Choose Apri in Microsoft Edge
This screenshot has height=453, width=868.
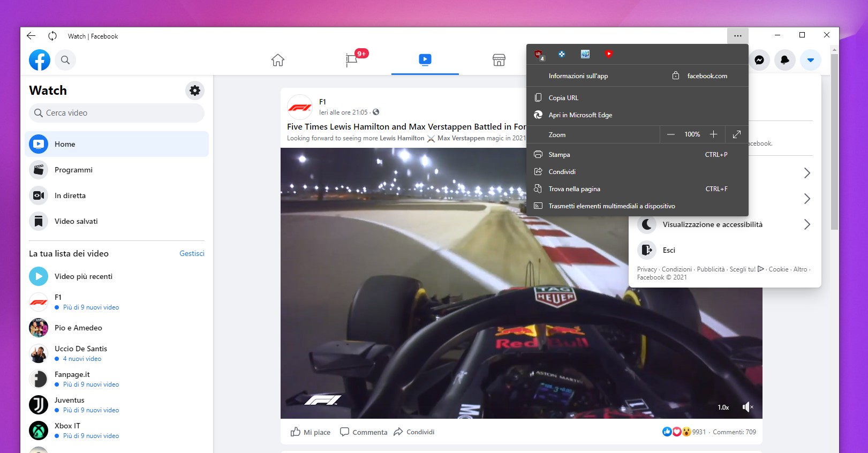click(x=637, y=115)
